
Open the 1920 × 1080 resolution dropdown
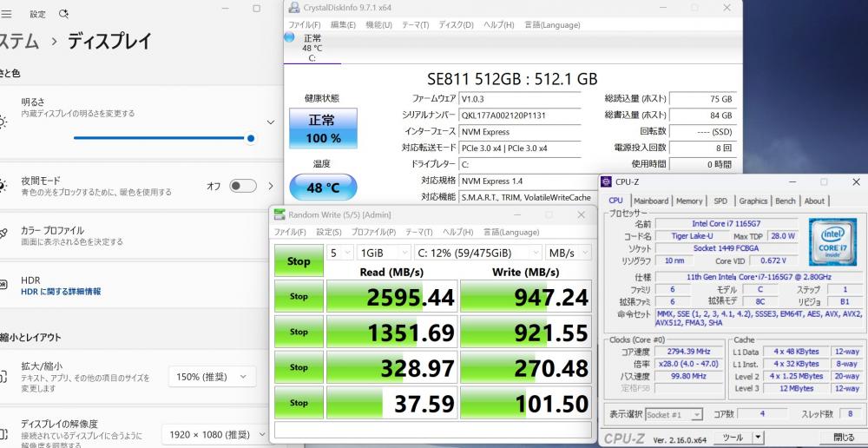[x=212, y=433]
